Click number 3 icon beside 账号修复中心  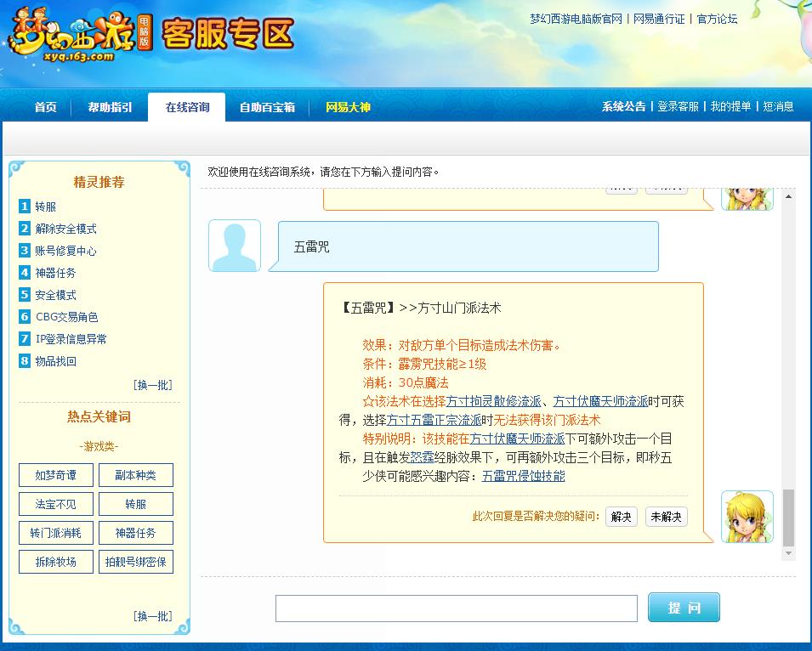(x=25, y=251)
